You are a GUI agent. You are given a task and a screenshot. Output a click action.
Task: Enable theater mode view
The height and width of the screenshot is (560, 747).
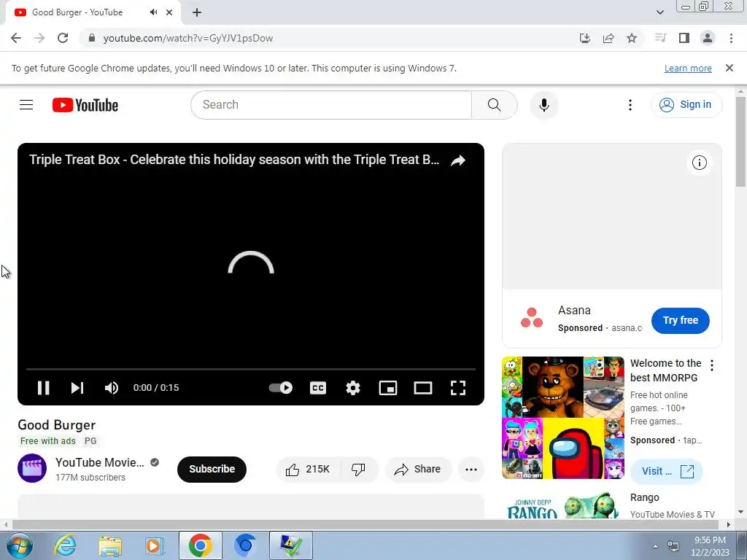pyautogui.click(x=423, y=388)
